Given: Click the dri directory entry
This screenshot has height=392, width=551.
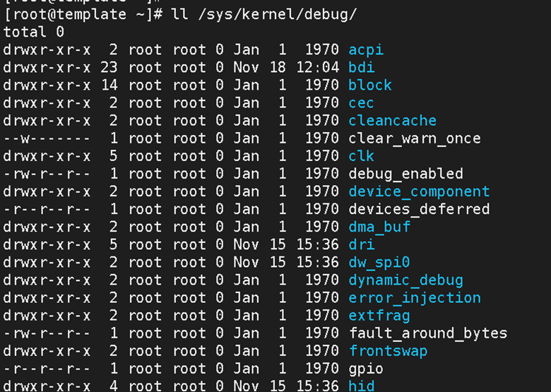Looking at the screenshot, I should pos(362,244).
